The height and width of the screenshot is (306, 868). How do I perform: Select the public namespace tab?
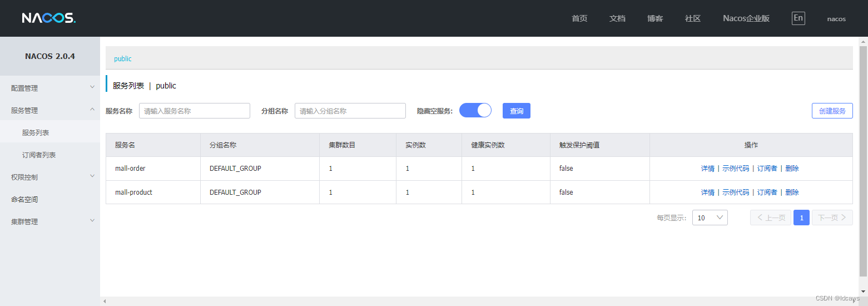[123, 58]
